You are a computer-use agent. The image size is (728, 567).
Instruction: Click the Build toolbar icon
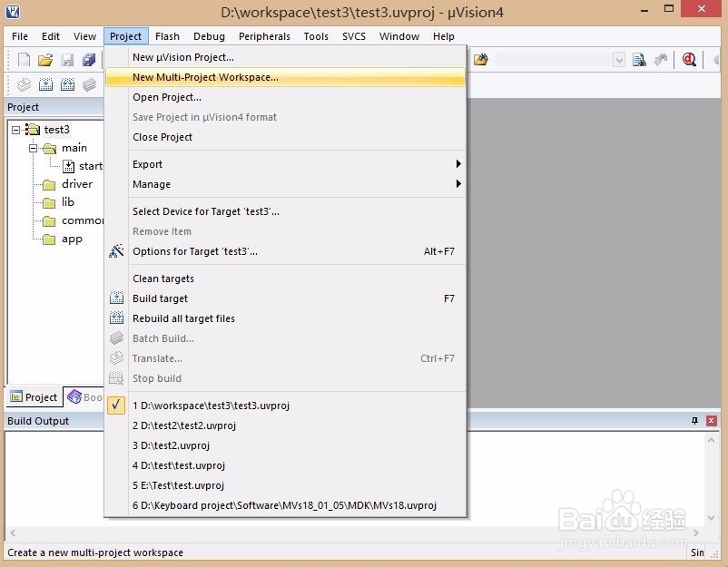coord(45,84)
